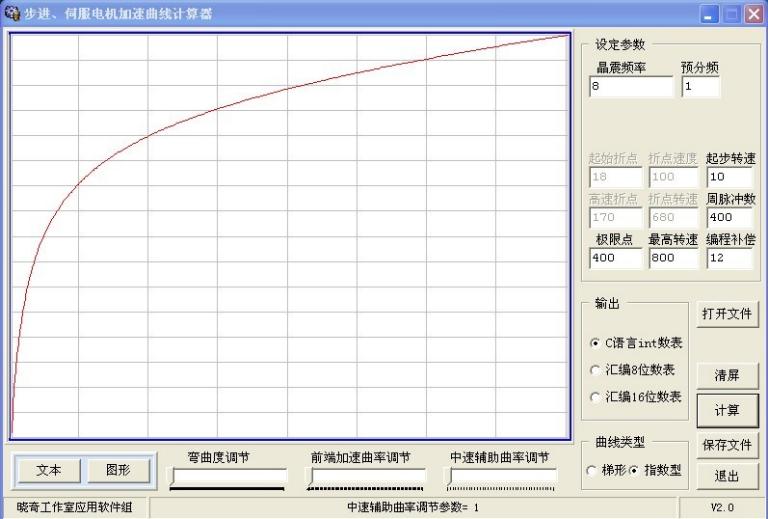
Task: Click status text 晓奇工作室应用软件组
Action: (x=74, y=507)
